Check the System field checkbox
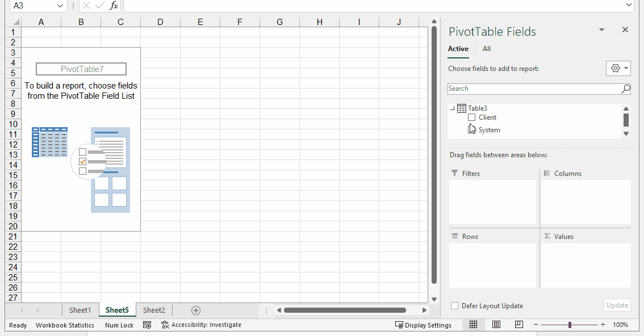This screenshot has height=336, width=644. (x=471, y=130)
